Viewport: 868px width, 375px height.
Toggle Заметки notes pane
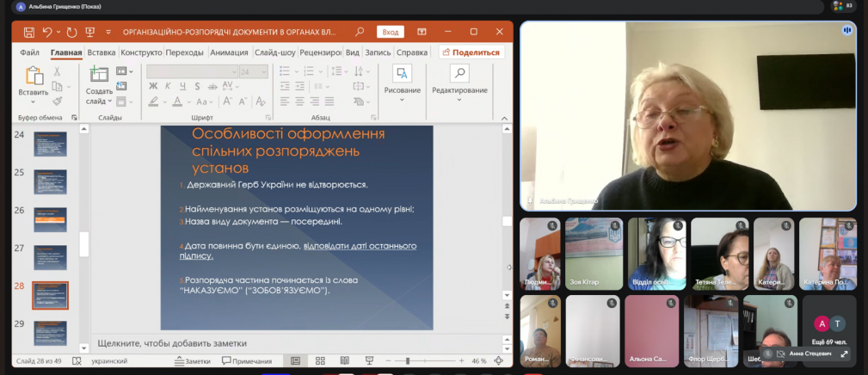pyautogui.click(x=192, y=361)
